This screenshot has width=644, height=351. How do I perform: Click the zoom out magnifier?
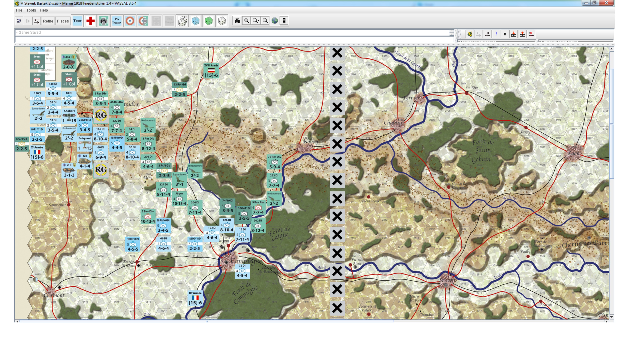point(265,21)
